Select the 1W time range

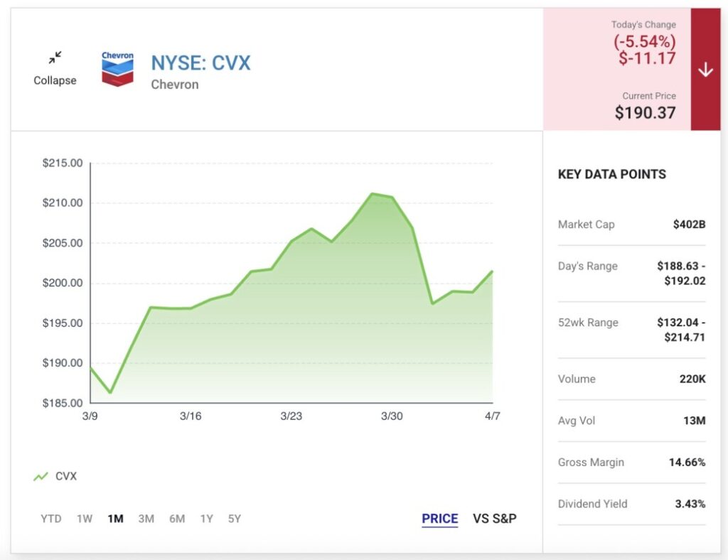click(85, 519)
